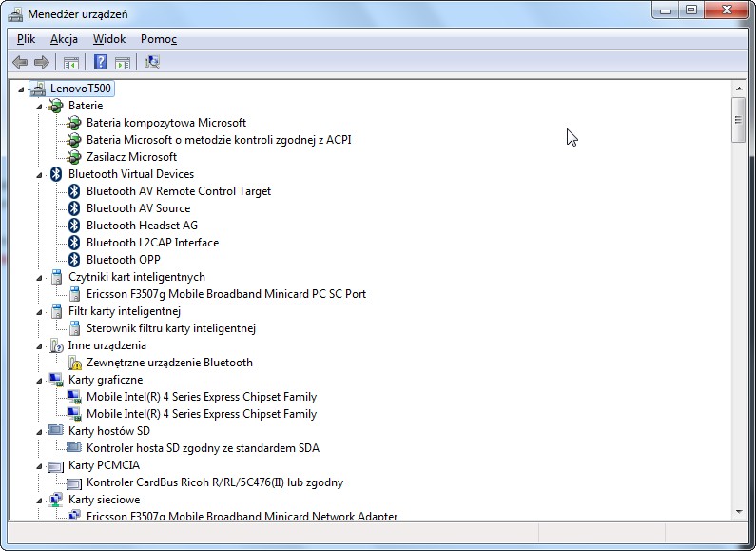The height and width of the screenshot is (551, 756).
Task: Click the Karty graficzne category monitor icon
Action: click(56, 380)
